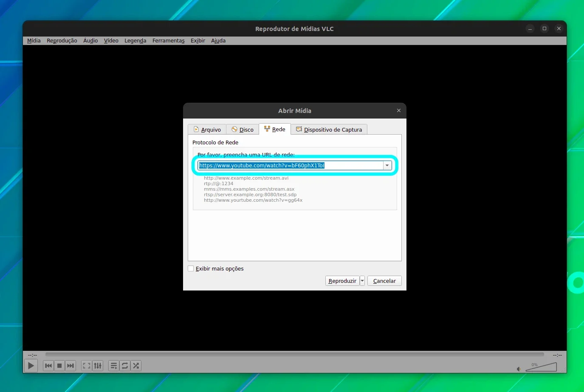Mute audio via speaker icon
This screenshot has width=584, height=392.
pyautogui.click(x=519, y=369)
